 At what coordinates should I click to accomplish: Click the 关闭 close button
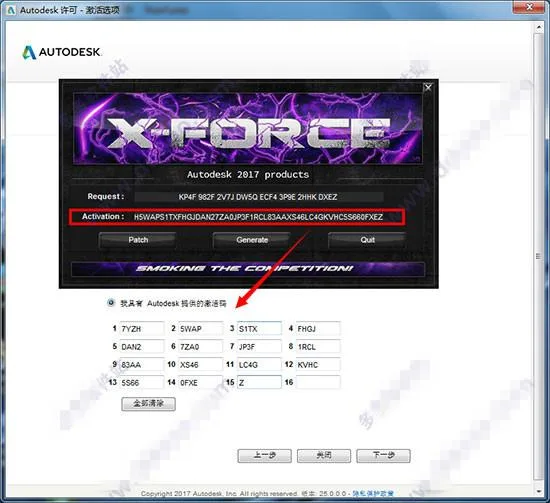(324, 456)
